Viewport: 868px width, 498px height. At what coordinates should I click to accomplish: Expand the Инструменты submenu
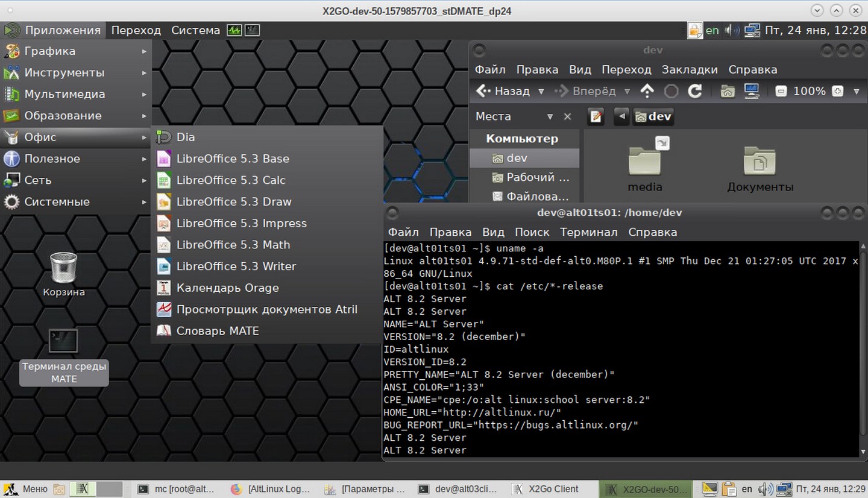click(75, 72)
